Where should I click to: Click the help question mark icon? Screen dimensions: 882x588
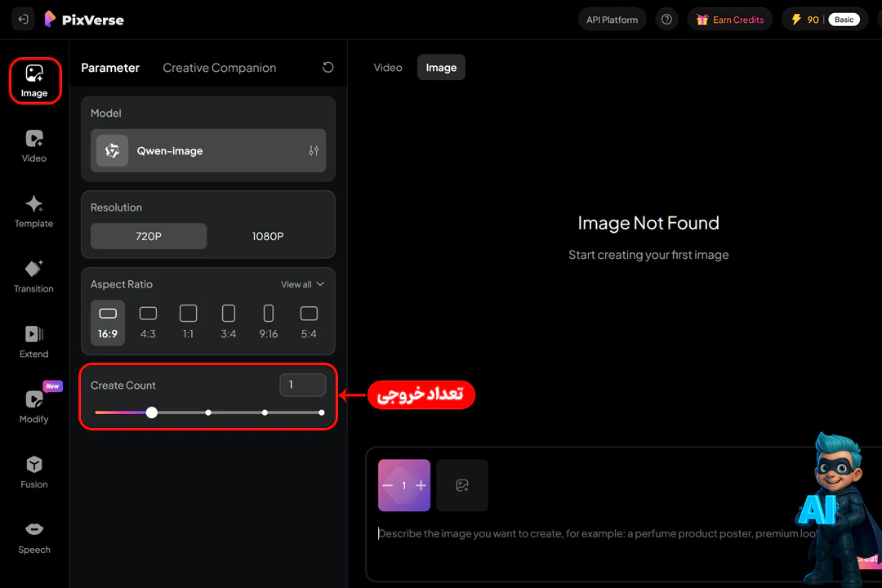pos(667,20)
